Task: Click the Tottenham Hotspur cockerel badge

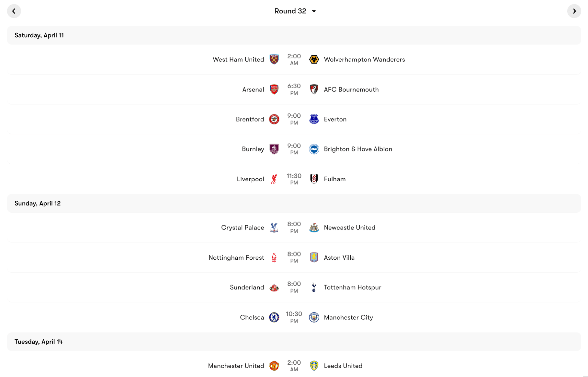Action: [x=314, y=287]
